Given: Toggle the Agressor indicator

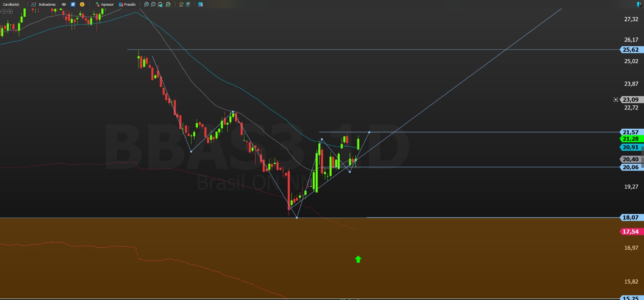Looking at the screenshot, I should 105,4.
